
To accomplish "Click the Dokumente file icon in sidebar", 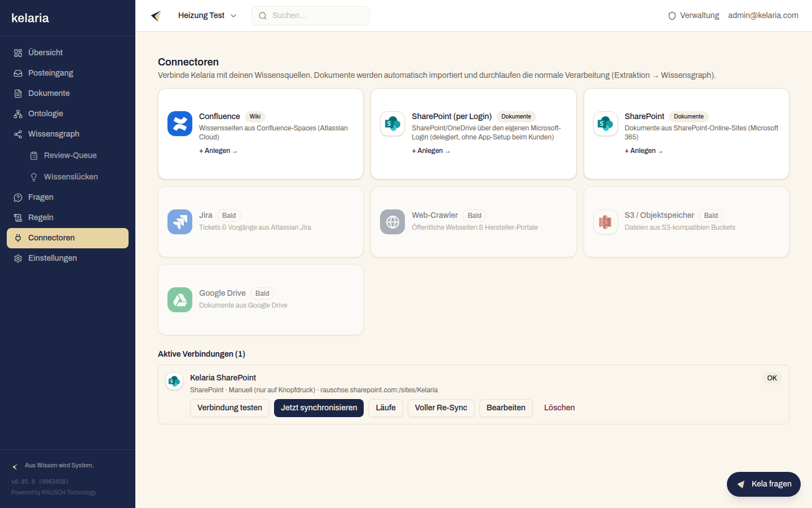I will 18,94.
